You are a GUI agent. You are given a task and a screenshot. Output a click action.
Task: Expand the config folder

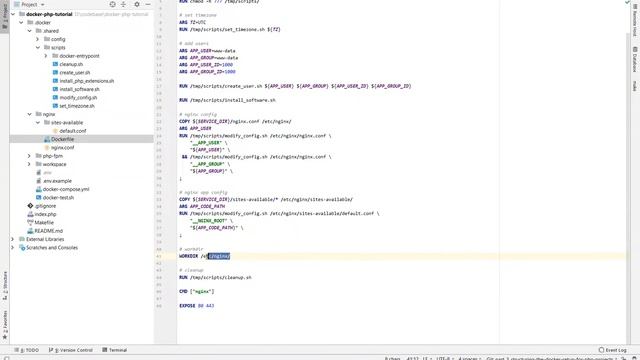38,39
